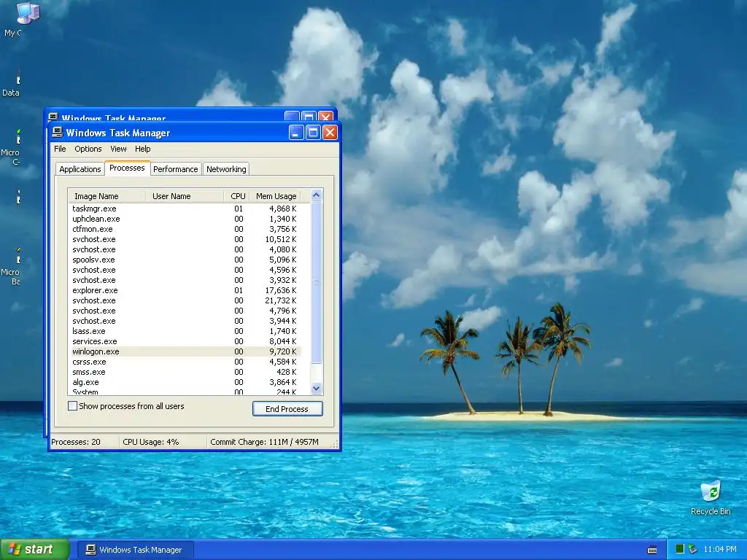Open the Help menu
Viewport: 747px width, 560px height.
pos(142,149)
